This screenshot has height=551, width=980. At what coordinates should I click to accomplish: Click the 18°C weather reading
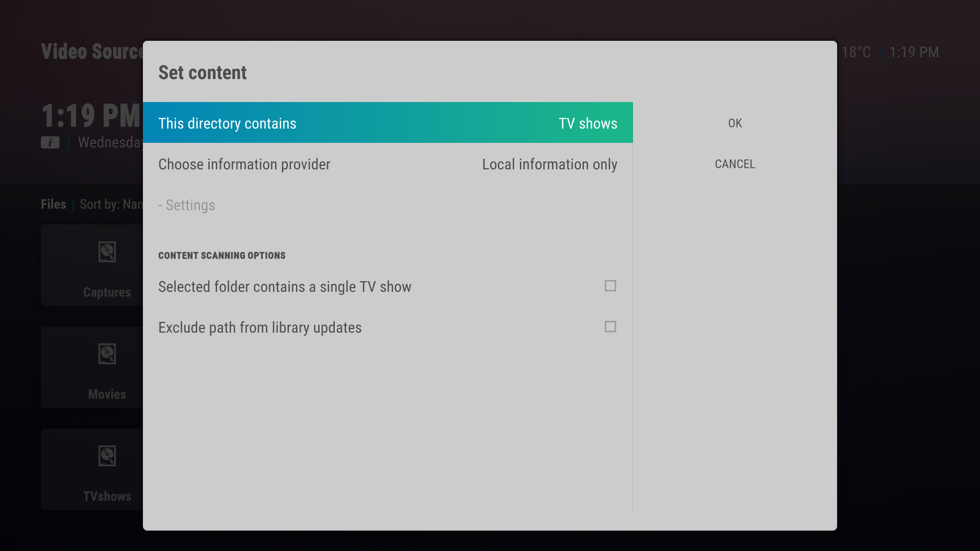856,52
